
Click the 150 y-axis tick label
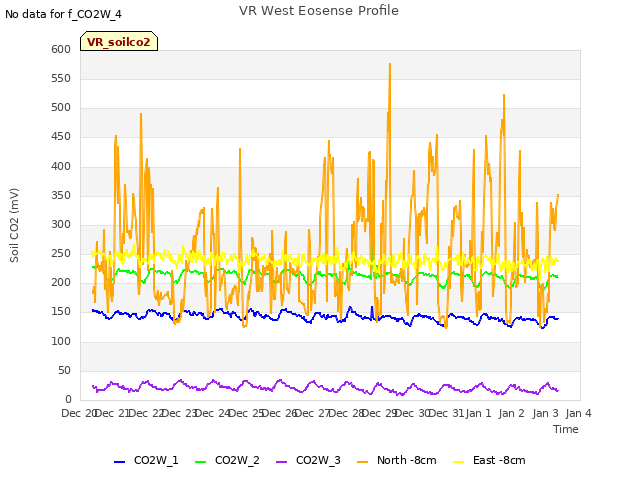[x=61, y=312]
